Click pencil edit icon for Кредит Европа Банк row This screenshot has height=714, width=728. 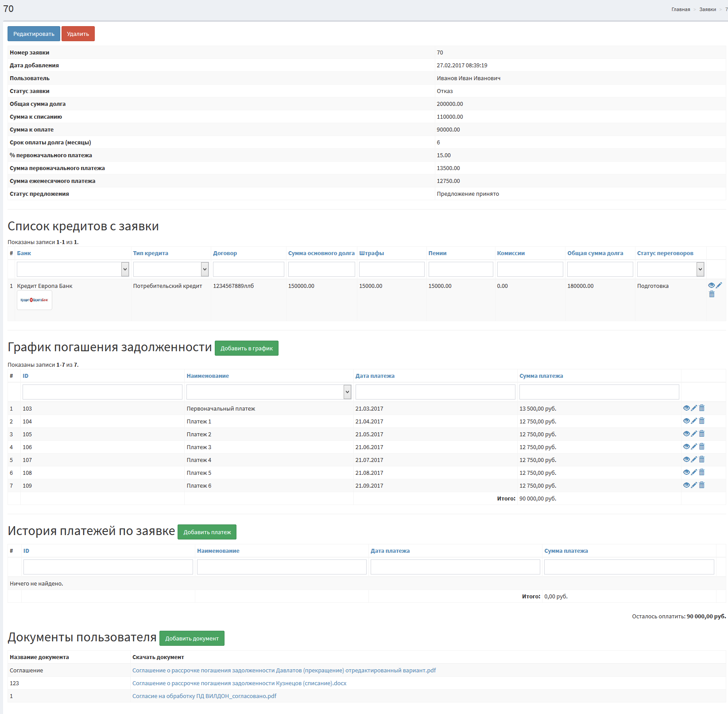[x=719, y=285]
